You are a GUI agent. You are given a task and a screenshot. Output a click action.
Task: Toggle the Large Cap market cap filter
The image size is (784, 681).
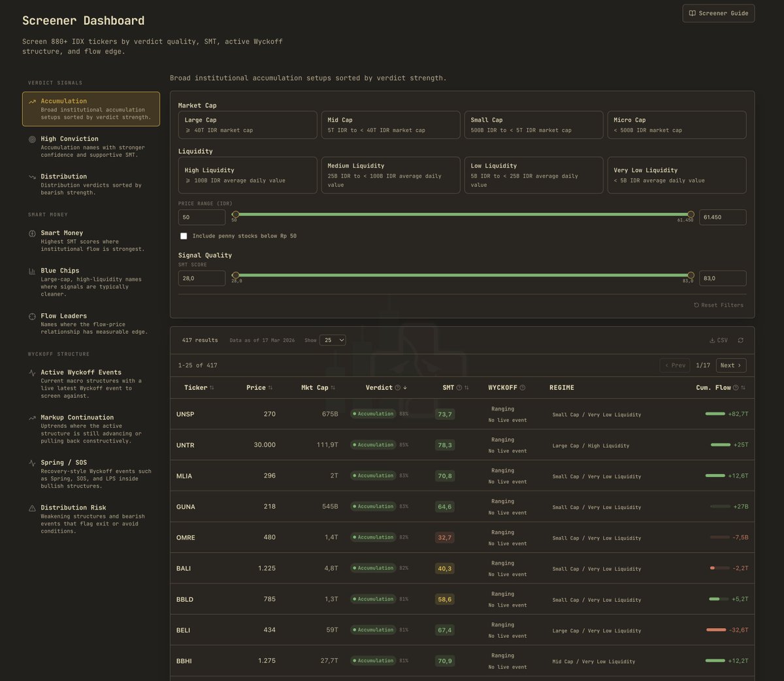pyautogui.click(x=248, y=125)
